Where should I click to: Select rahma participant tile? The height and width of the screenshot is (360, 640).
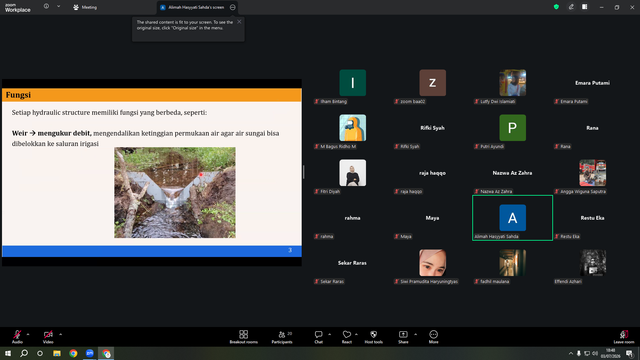tap(353, 218)
